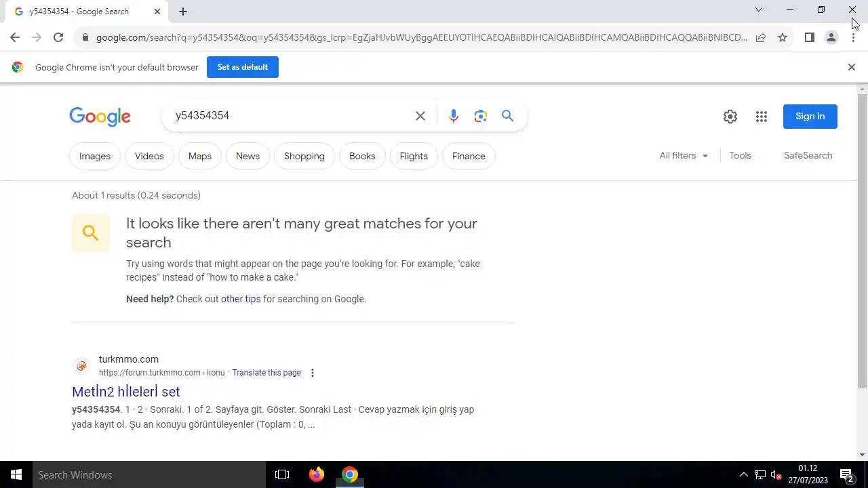Open Google Lens image search

[481, 116]
